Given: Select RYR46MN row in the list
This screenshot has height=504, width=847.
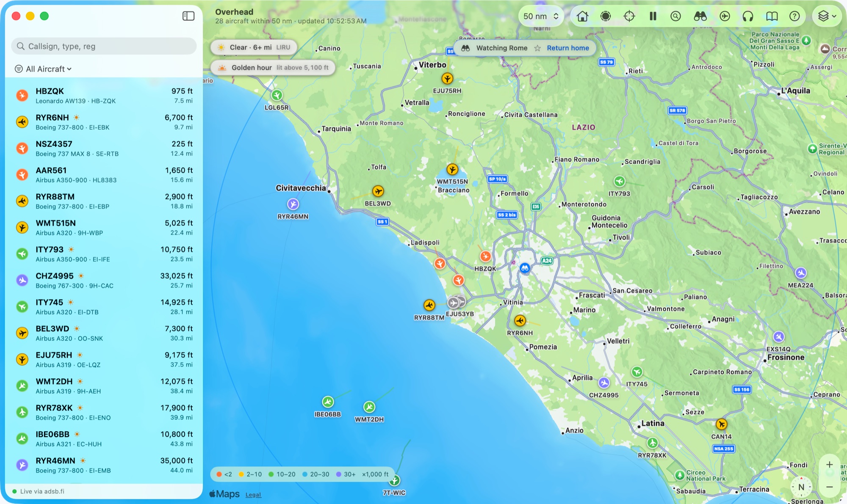Looking at the screenshot, I should [104, 465].
